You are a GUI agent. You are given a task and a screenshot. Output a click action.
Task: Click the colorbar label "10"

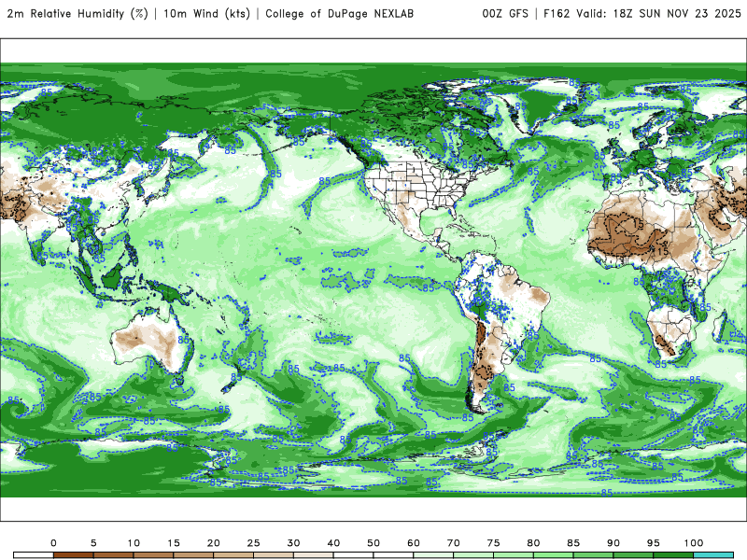(x=134, y=543)
